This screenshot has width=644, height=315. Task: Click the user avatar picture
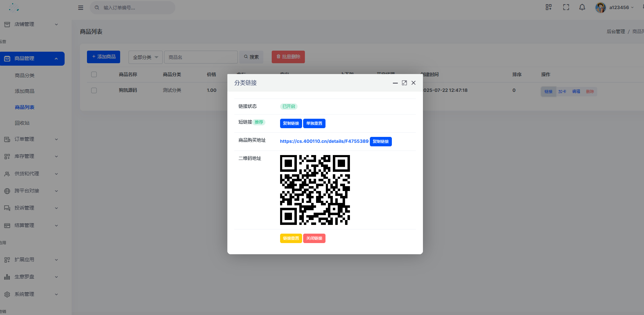tap(600, 7)
